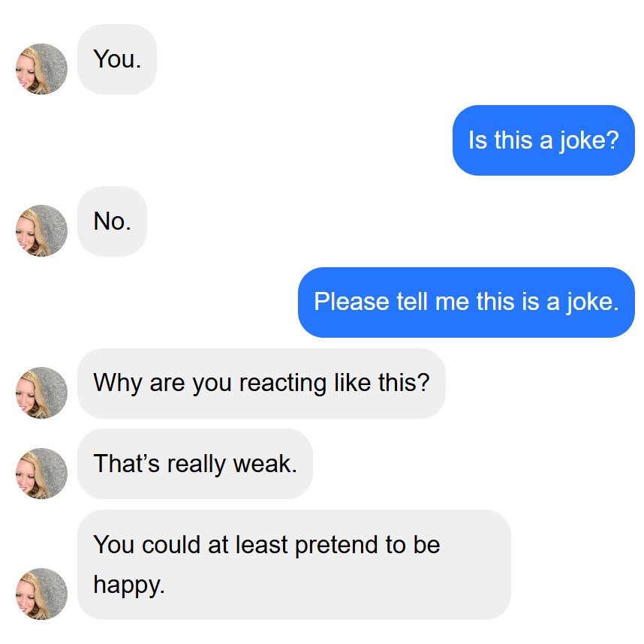Select the gray "No." message bubble
Image resolution: width=644 pixels, height=644 pixels.
coord(112,221)
